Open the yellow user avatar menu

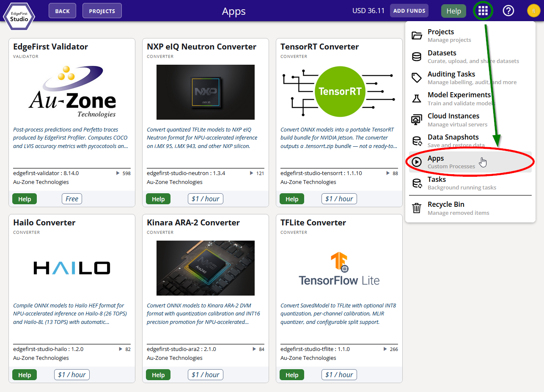533,11
